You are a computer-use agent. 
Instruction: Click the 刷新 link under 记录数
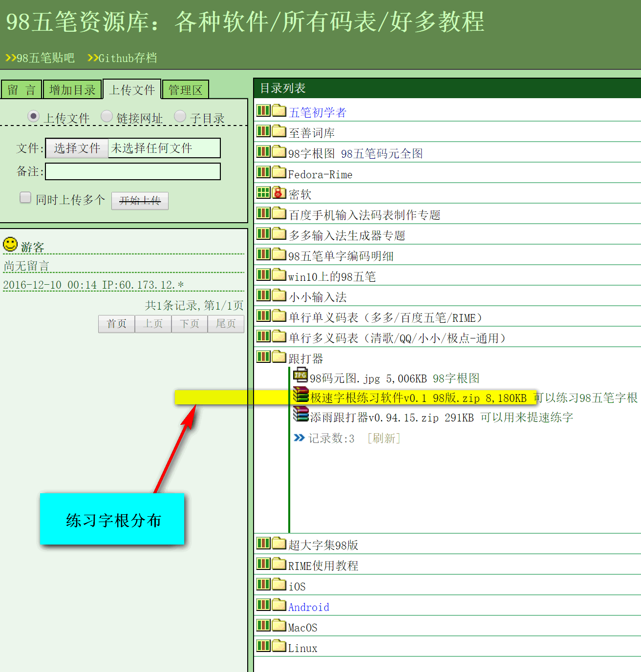coord(384,438)
